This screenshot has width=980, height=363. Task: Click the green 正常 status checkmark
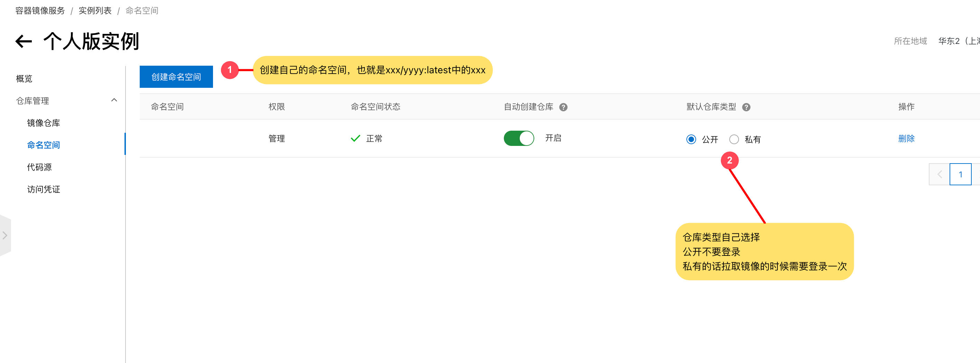click(x=355, y=139)
